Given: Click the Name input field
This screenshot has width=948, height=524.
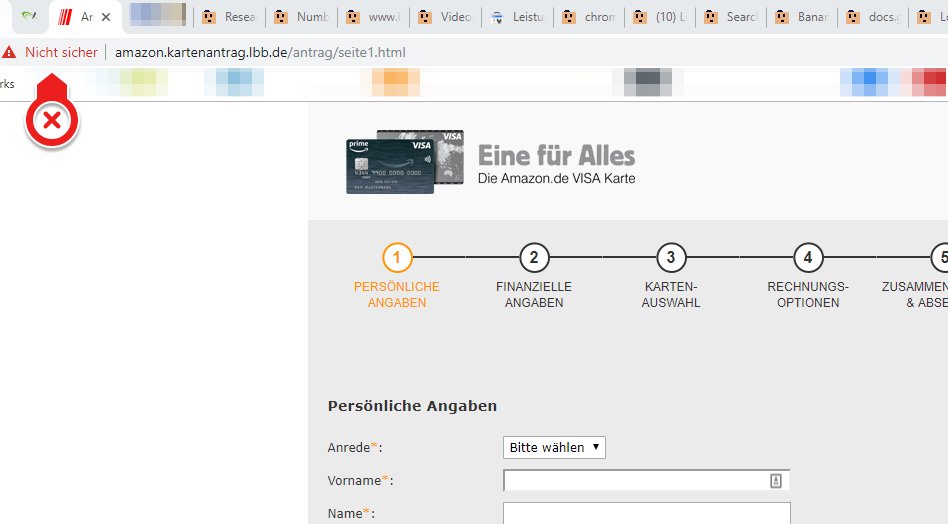Looking at the screenshot, I should pos(647,513).
